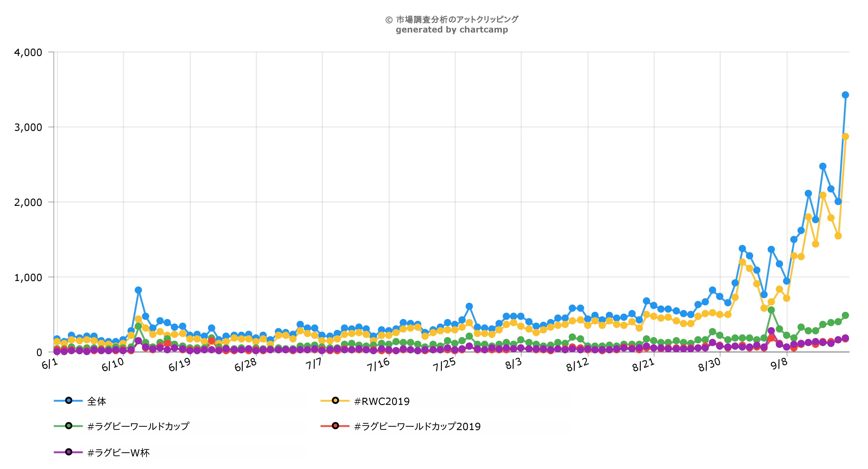The width and height of the screenshot is (868, 469).
Task: Click the 4,000 y-axis label
Action: pyautogui.click(x=28, y=52)
